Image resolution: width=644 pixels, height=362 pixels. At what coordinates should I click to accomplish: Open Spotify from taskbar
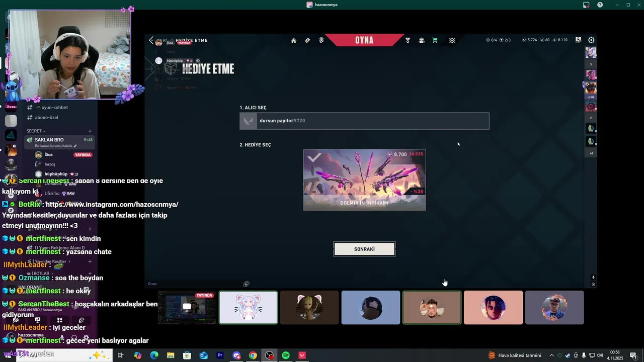click(x=286, y=355)
